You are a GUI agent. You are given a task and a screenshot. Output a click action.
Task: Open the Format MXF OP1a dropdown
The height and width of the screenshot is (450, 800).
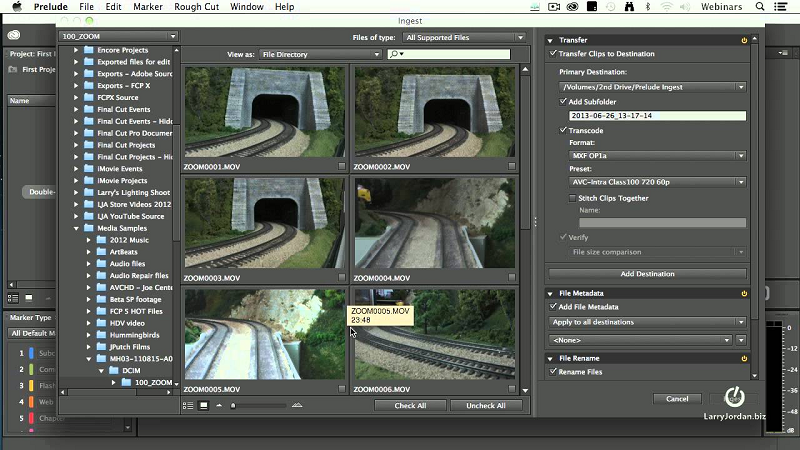[656, 156]
